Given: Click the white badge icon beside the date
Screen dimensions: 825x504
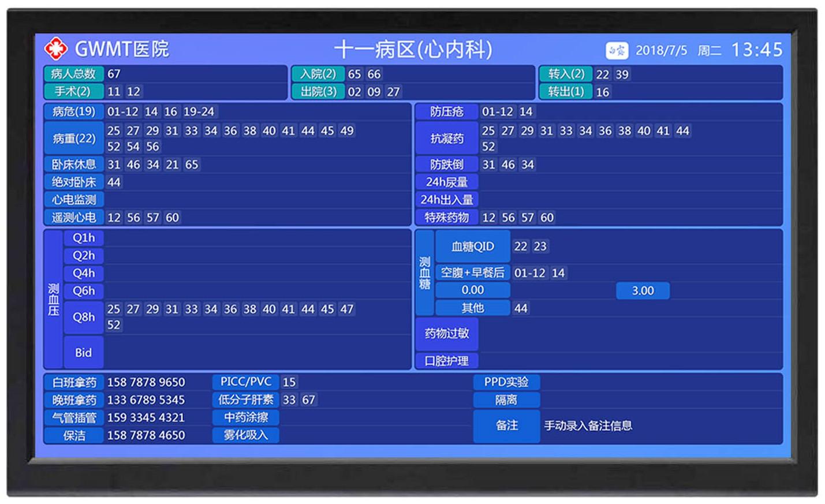Looking at the screenshot, I should pos(617,50).
